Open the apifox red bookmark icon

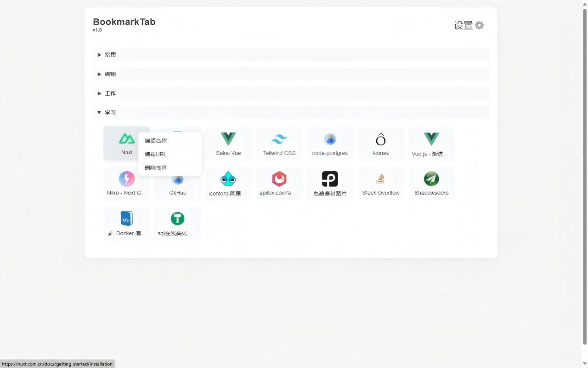click(x=279, y=178)
